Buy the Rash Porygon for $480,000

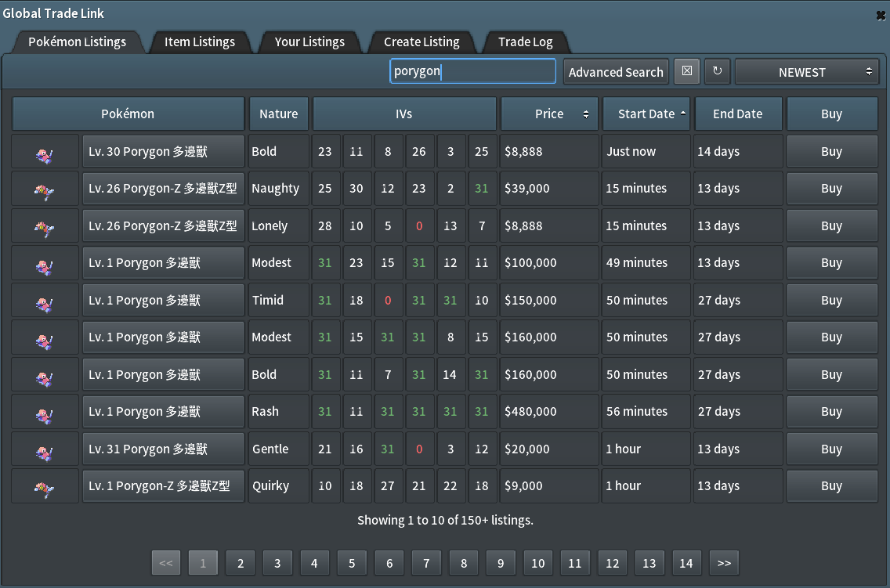(831, 412)
